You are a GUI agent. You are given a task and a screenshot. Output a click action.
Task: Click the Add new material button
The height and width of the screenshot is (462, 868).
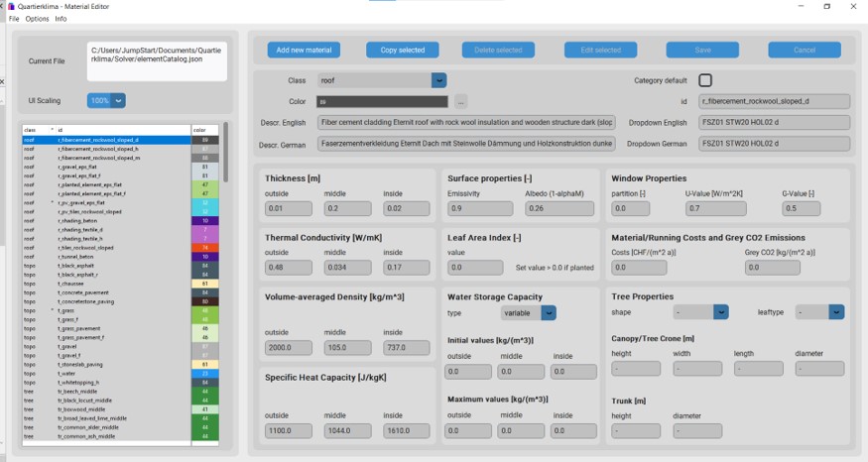tap(304, 50)
